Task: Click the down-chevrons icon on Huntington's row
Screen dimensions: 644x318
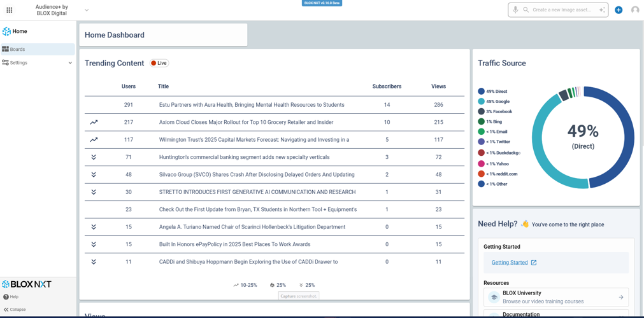Action: pyautogui.click(x=94, y=157)
